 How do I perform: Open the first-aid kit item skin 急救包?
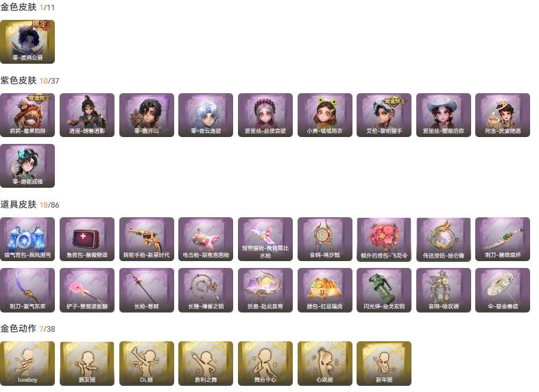point(87,239)
